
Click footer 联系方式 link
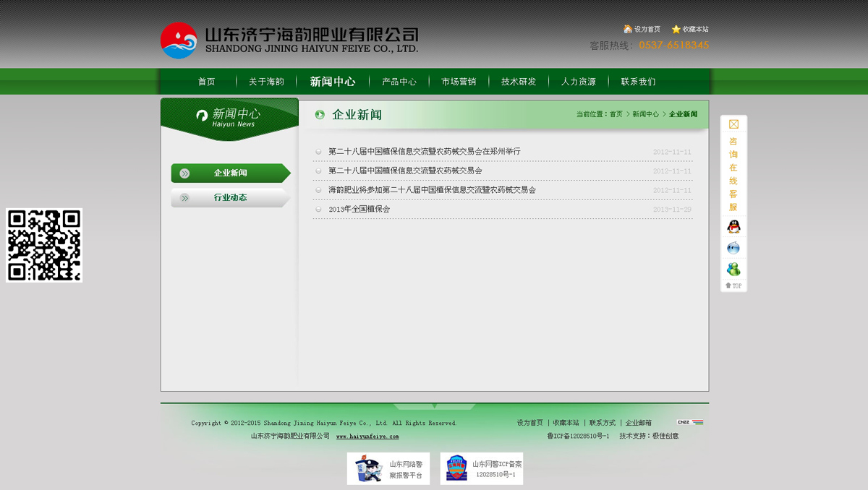pyautogui.click(x=603, y=423)
